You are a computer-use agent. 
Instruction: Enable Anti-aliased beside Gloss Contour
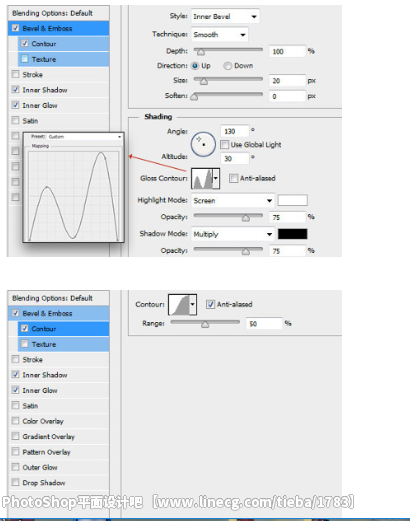coord(233,178)
